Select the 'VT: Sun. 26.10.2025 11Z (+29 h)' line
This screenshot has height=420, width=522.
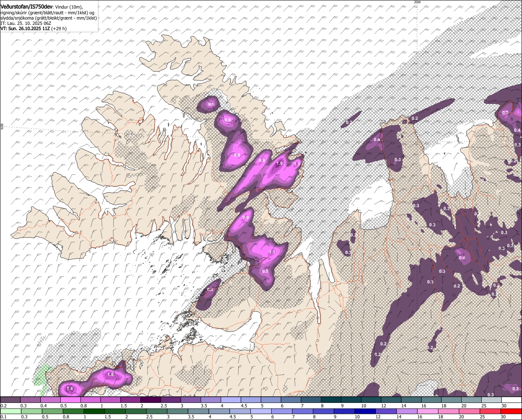point(33,29)
